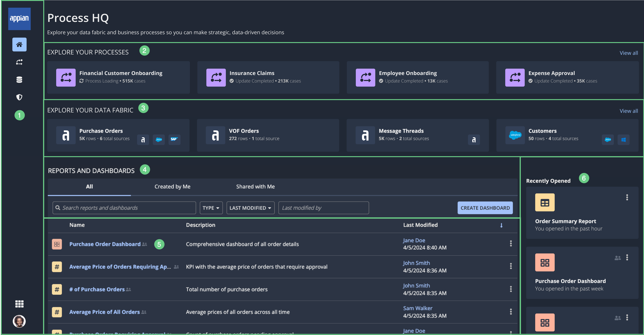Open options menu on Order Summary Report card
The width and height of the screenshot is (644, 335).
[627, 198]
